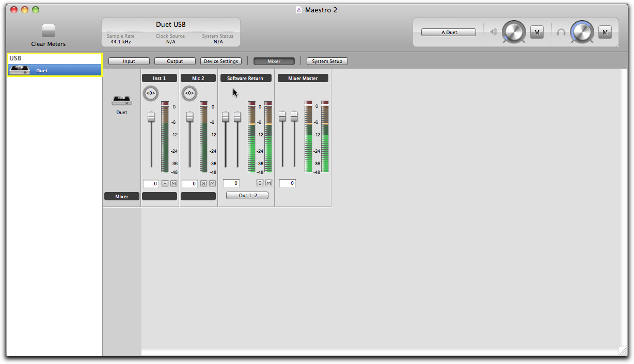Screen dimensions: 634x364
Task: Open the System Setup tab
Action: point(327,61)
